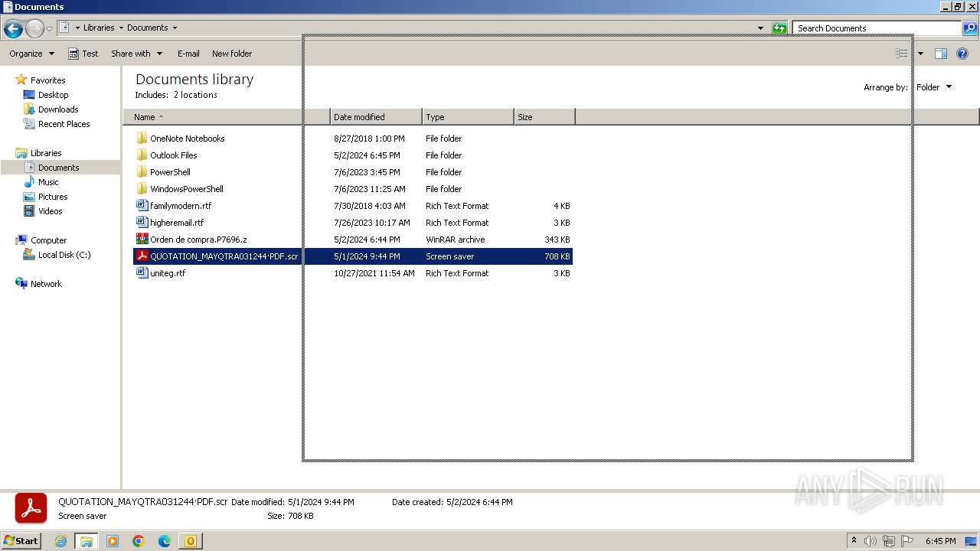The height and width of the screenshot is (551, 980).
Task: Expand the dropdown arrow after Libraries breadcrumb
Action: pyautogui.click(x=121, y=28)
